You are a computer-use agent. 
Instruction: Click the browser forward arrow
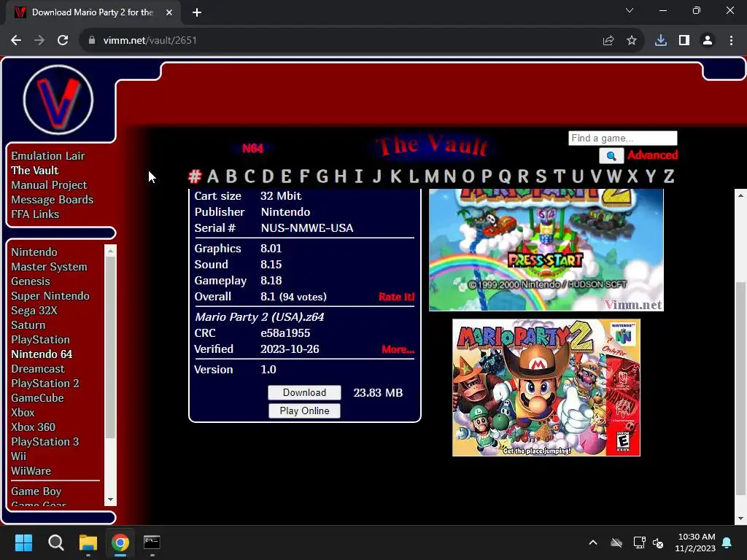[x=39, y=41]
